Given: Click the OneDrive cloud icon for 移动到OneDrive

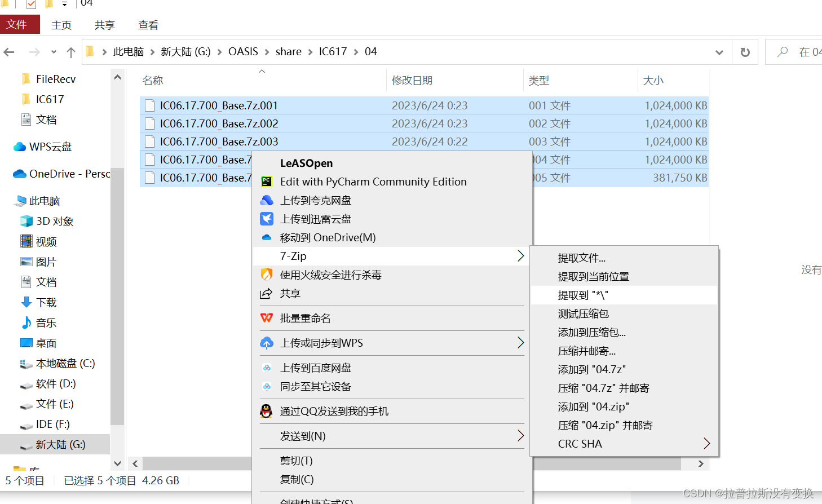Looking at the screenshot, I should [x=266, y=237].
